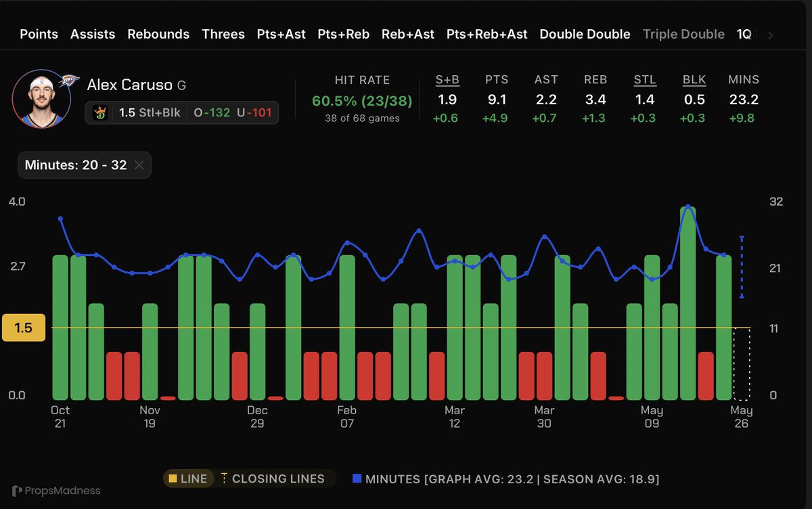
Task: Click the Dec 29 date label
Action: [257, 417]
